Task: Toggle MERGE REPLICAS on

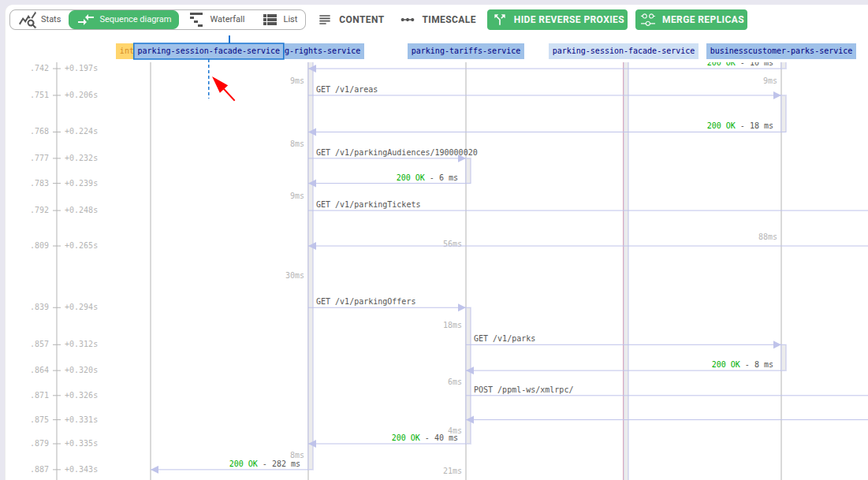Action: pos(691,19)
